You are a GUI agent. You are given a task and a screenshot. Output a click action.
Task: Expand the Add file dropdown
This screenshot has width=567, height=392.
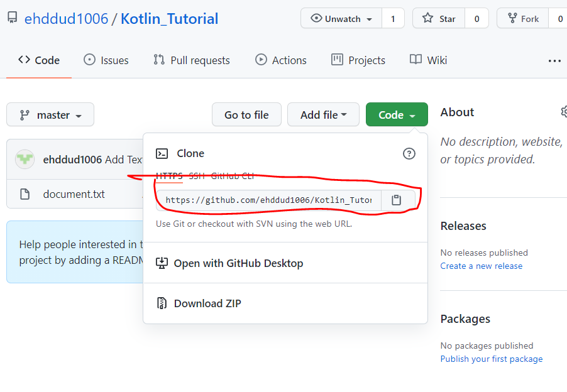(x=323, y=114)
